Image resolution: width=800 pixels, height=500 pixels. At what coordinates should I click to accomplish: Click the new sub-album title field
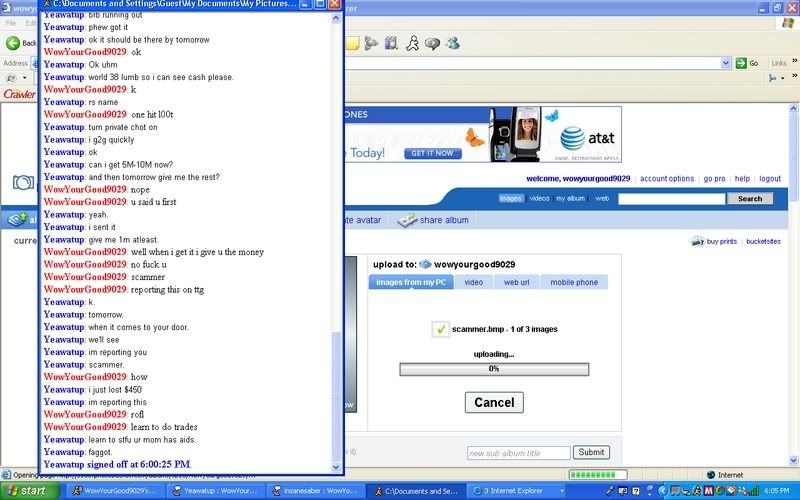[518, 453]
